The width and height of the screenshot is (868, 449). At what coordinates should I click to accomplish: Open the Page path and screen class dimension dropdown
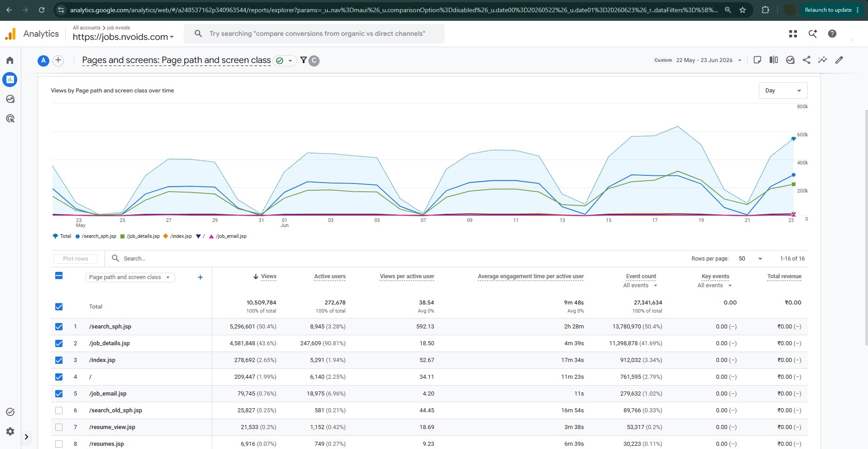(x=130, y=277)
